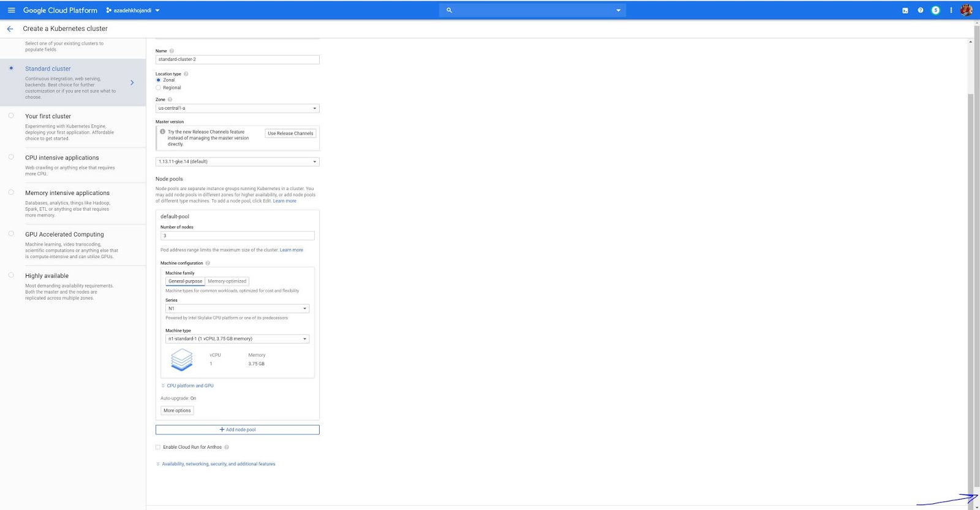This screenshot has height=510, width=980.
Task: Click the cluster Name input field
Action: [237, 59]
